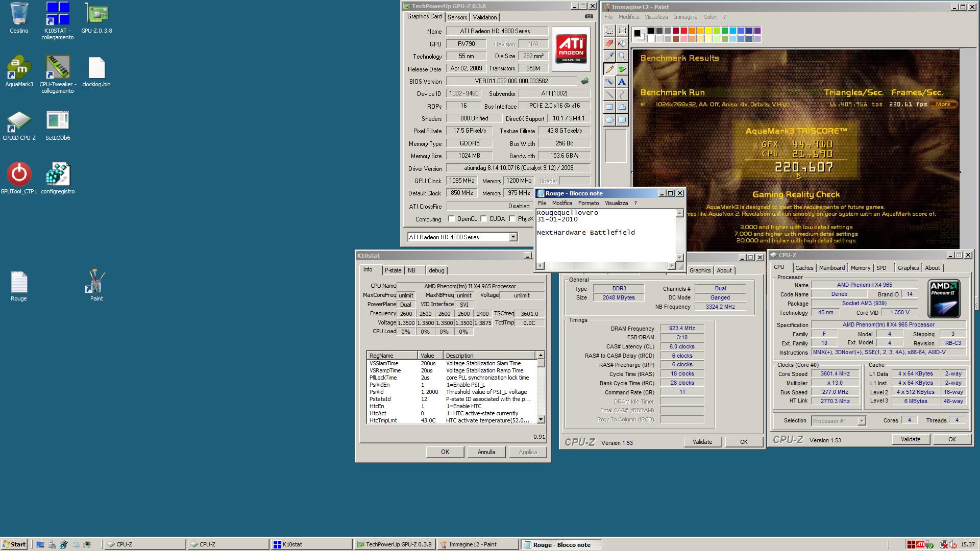Select the rectangular Select tool in Paint
The height and width of the screenshot is (551, 980).
point(622,31)
